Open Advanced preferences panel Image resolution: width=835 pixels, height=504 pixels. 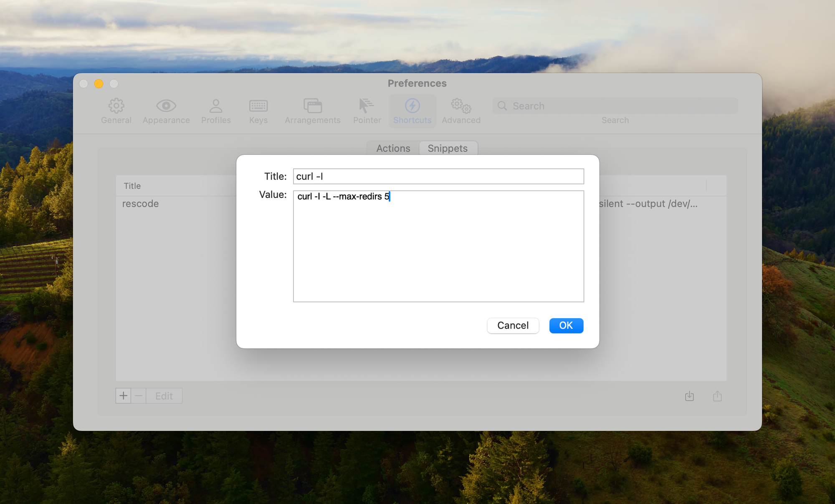coord(462,111)
